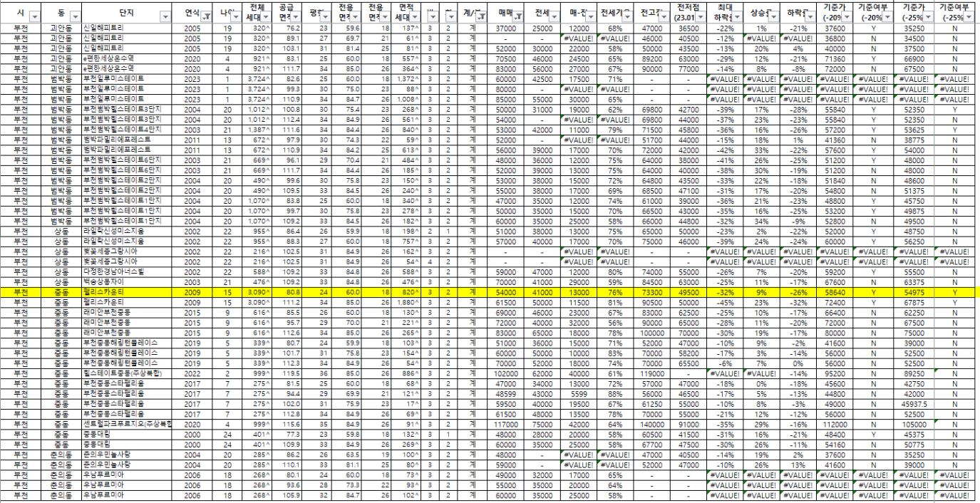Screen dimensions: 980x503
Task: Select the cell 부천범박힐스테이트4단지
Action: [x=126, y=130]
